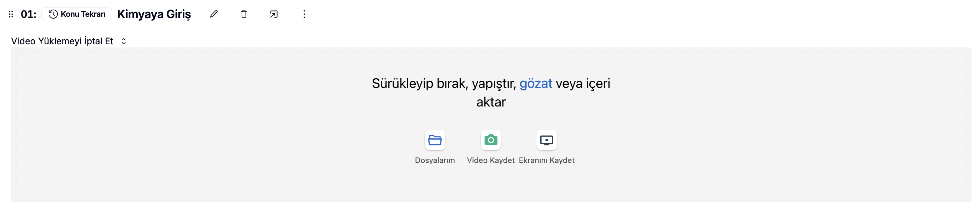980x213 pixels.
Task: Click the Ekranını Kaydet text label
Action: pos(547,160)
